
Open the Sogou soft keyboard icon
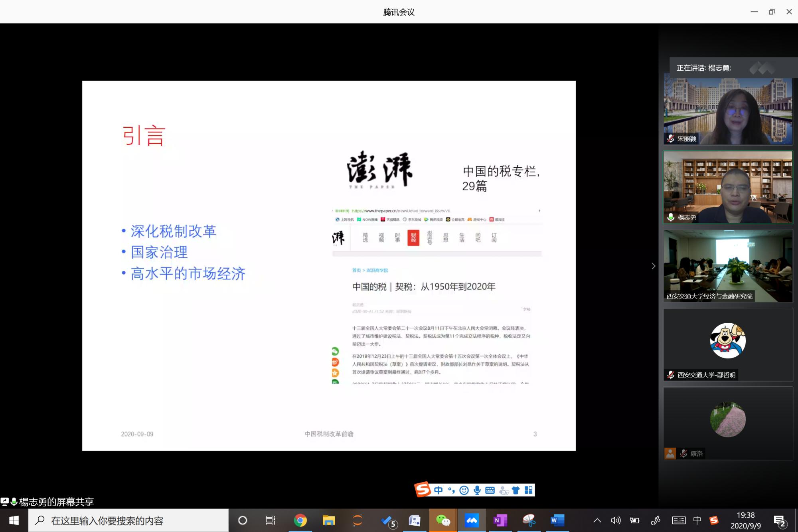tap(490, 490)
